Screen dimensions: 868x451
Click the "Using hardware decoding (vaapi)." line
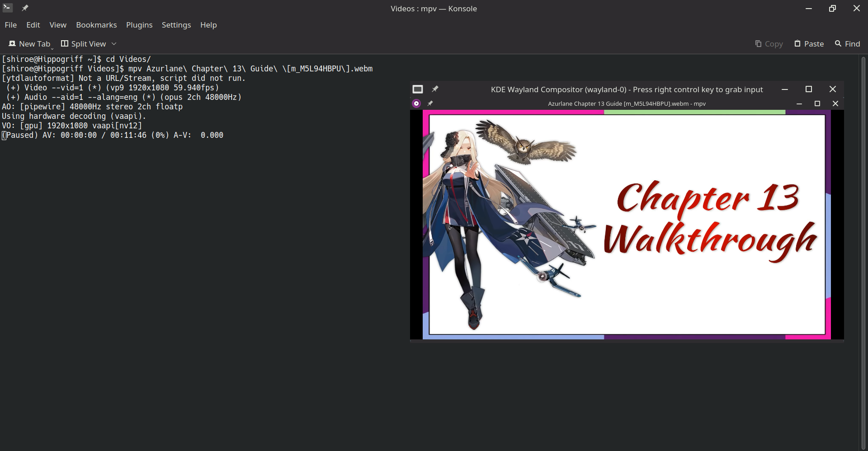click(74, 116)
